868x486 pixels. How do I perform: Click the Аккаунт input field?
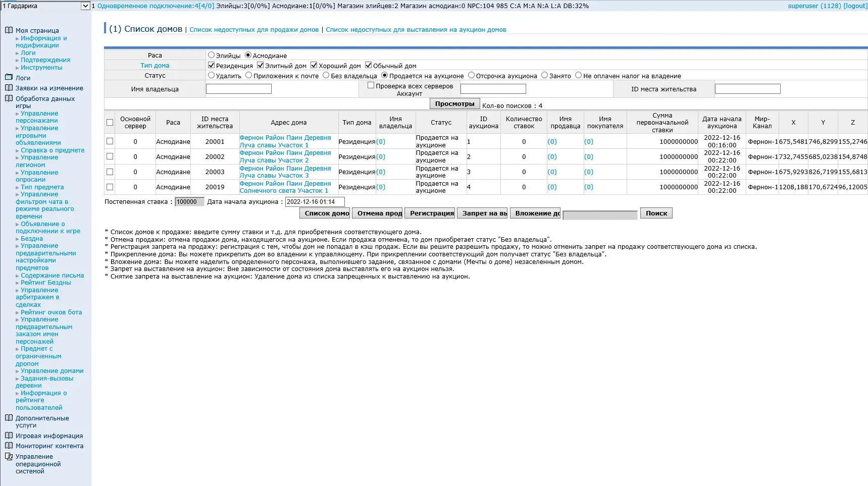tap(493, 89)
